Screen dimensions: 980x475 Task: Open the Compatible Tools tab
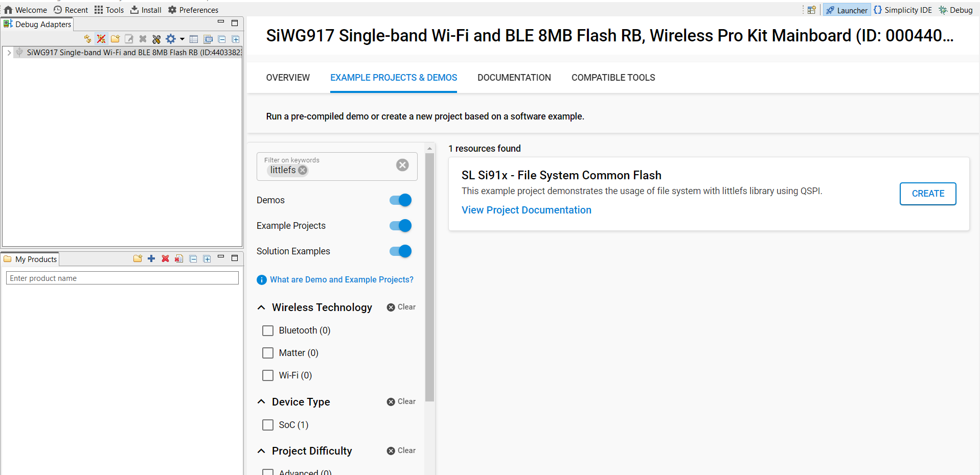click(613, 78)
